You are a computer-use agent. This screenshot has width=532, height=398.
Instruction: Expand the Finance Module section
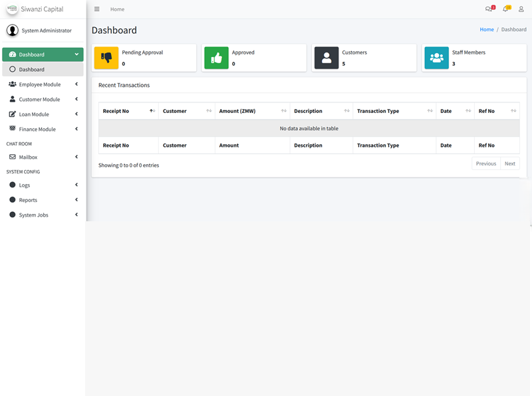[x=39, y=129]
